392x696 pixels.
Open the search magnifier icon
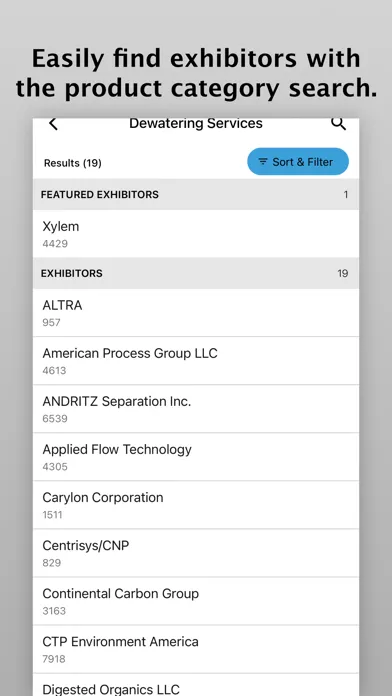click(x=339, y=124)
